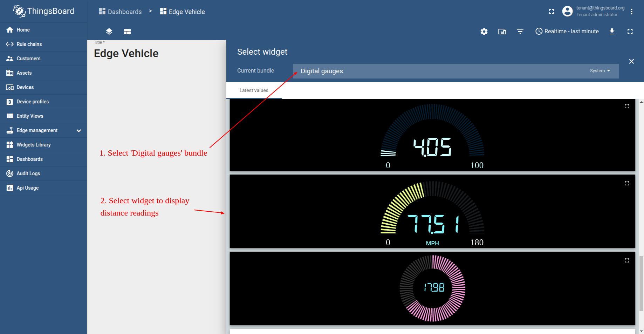Click the Rule chains arrows icon

coord(10,44)
